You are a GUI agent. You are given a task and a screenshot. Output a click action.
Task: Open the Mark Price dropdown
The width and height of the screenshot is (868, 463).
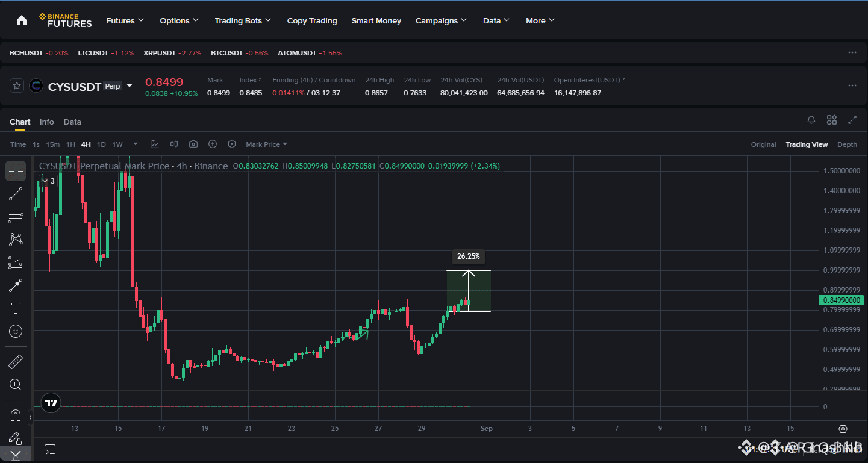pos(266,144)
